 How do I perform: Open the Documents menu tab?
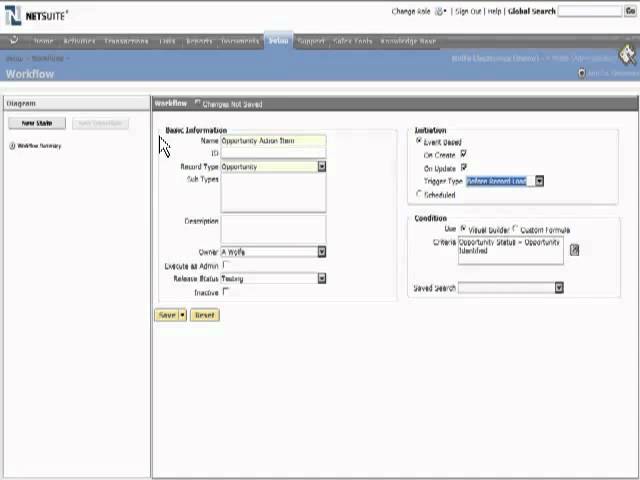pos(240,41)
